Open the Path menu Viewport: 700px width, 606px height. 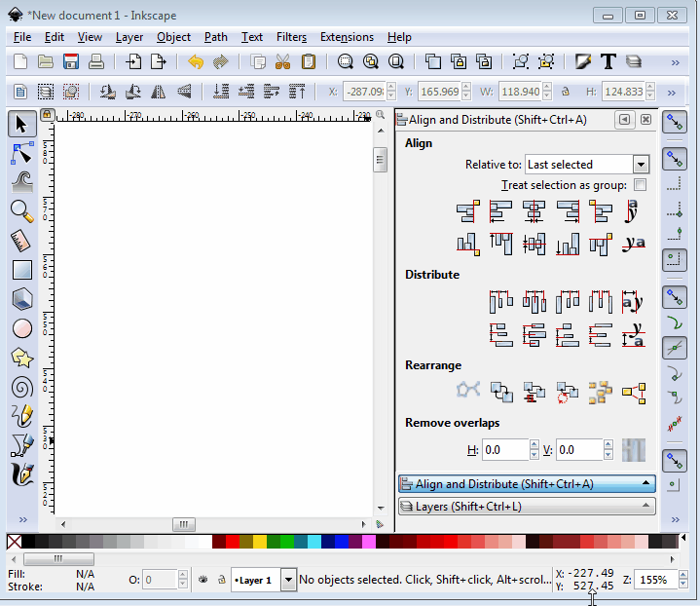pos(216,37)
